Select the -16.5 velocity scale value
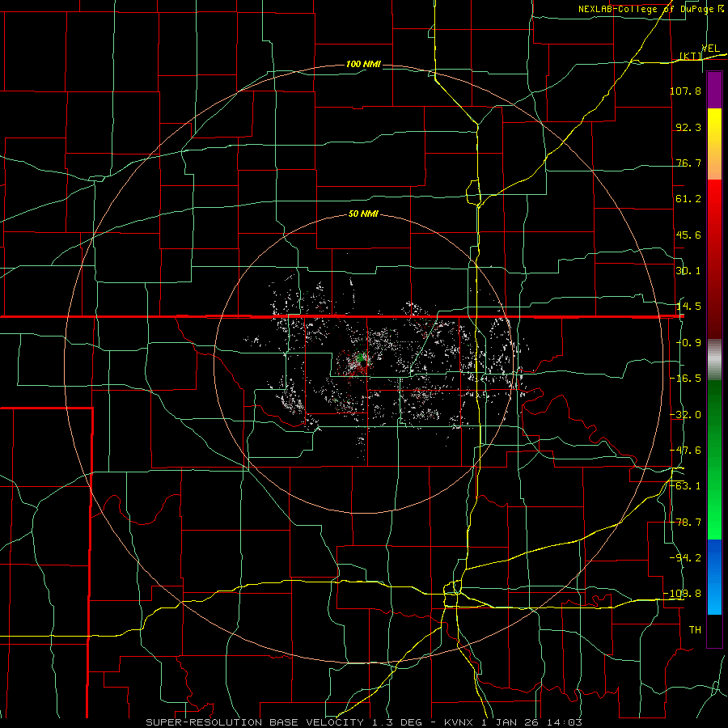Screen dimensions: 728x728 [685, 379]
